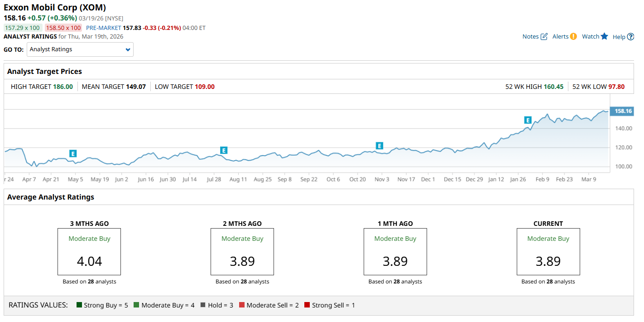
Task: Click the HIGH TARGET 186.00 value
Action: tap(62, 87)
